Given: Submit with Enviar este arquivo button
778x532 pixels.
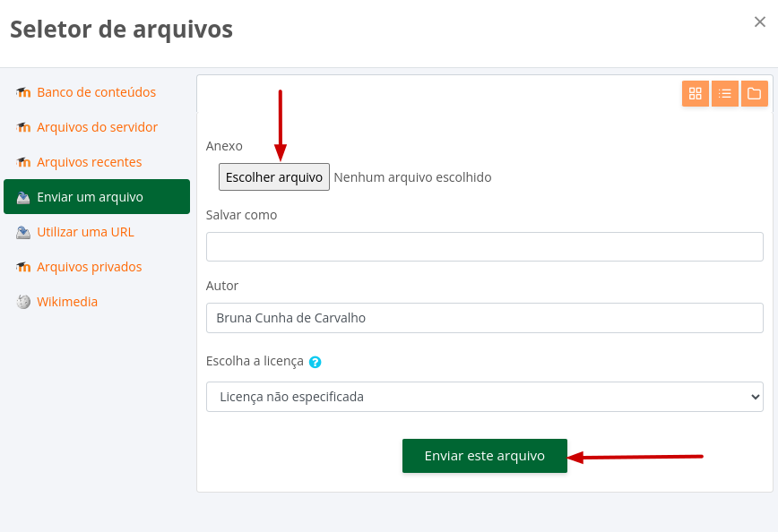Looking at the screenshot, I should coord(484,456).
